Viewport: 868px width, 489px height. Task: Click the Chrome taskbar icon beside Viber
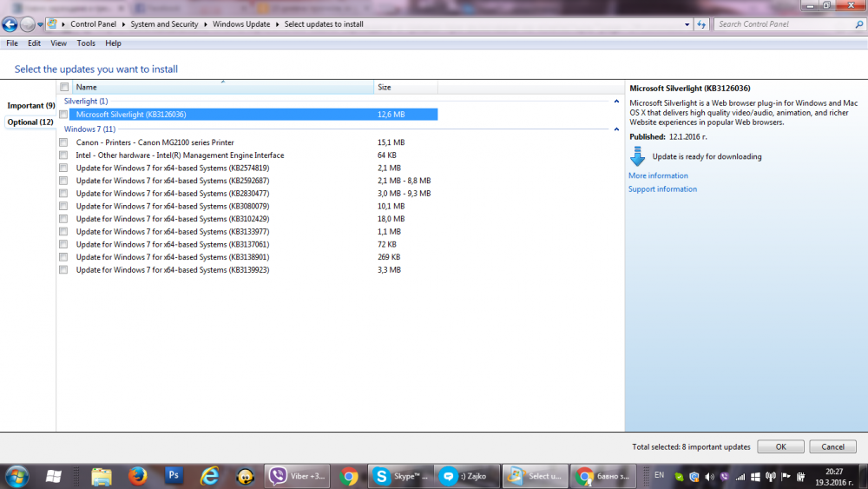click(349, 476)
